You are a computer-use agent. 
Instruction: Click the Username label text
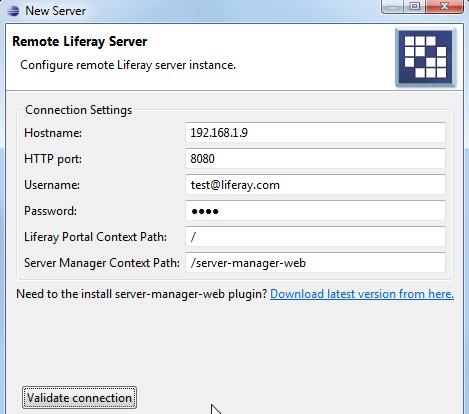52,185
